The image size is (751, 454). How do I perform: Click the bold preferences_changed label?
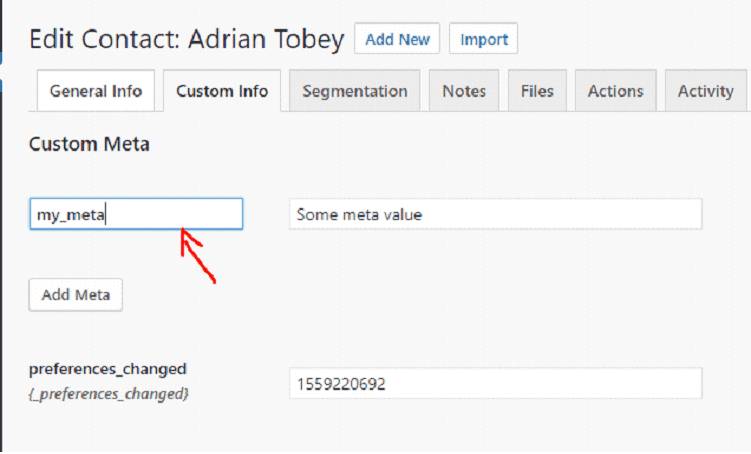tap(108, 368)
